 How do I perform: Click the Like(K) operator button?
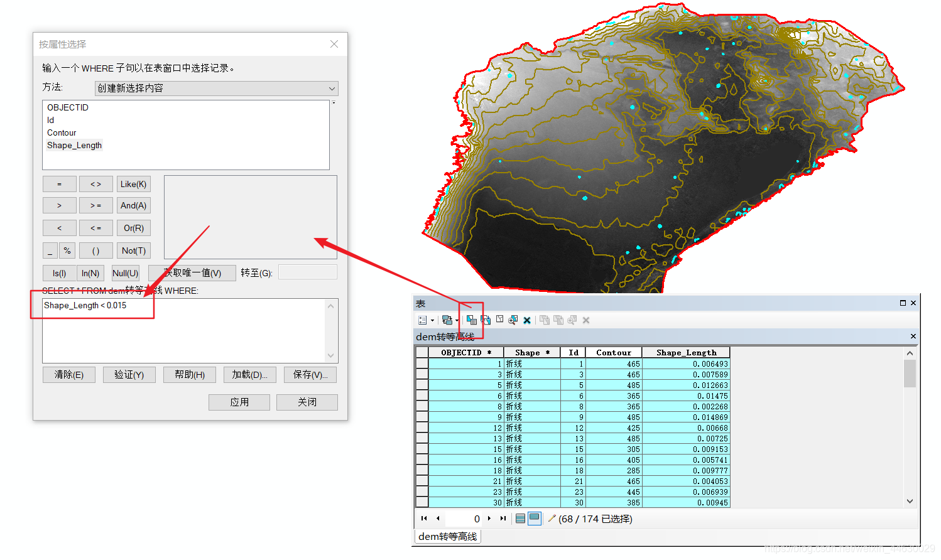[x=134, y=184]
